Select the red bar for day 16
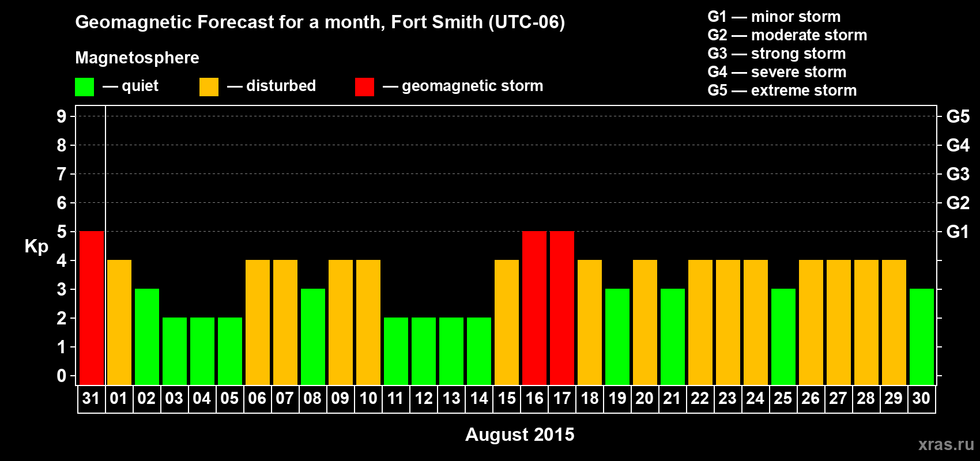 pyautogui.click(x=534, y=308)
